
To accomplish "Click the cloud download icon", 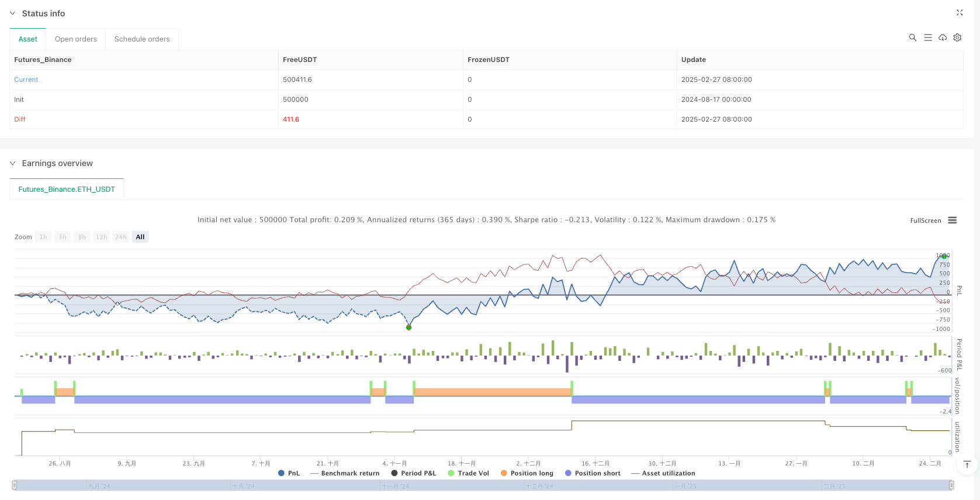I will coord(943,37).
